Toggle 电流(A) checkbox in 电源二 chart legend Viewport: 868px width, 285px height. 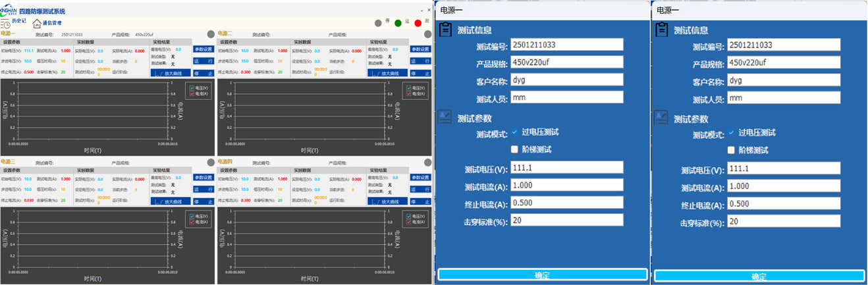tap(409, 94)
